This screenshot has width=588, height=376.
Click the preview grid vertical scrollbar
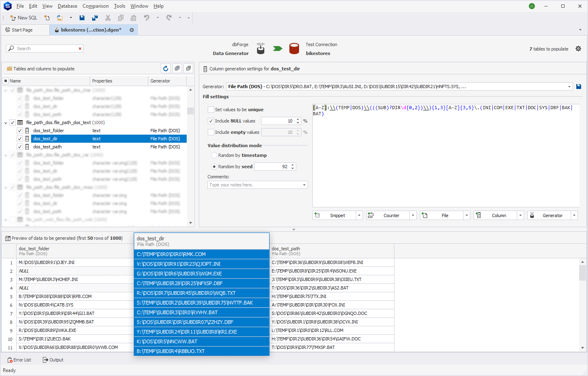(x=582, y=305)
